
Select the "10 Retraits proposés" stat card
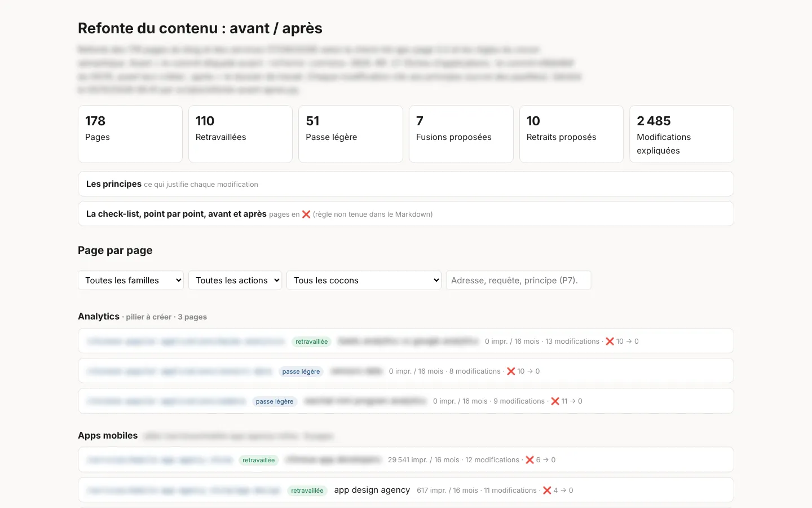click(571, 134)
